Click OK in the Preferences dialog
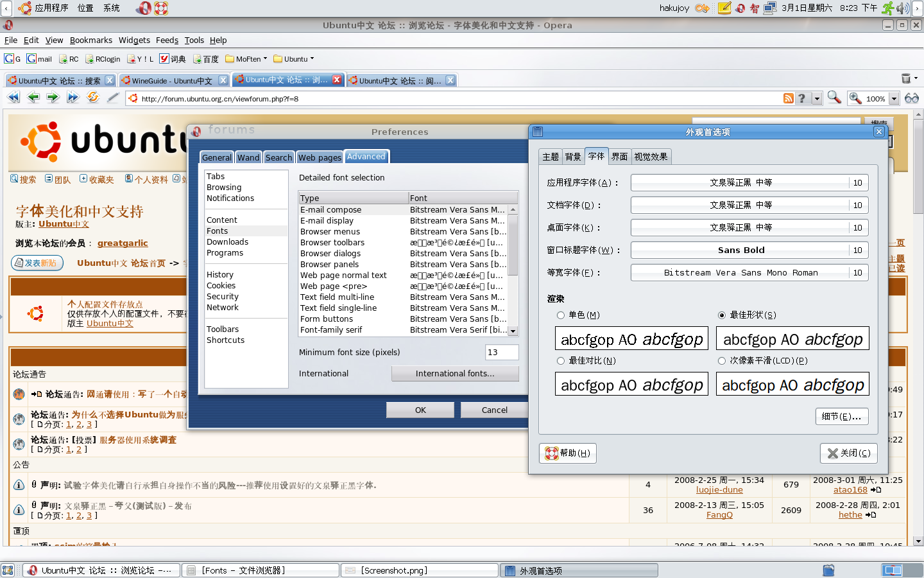The height and width of the screenshot is (578, 924). coord(420,410)
